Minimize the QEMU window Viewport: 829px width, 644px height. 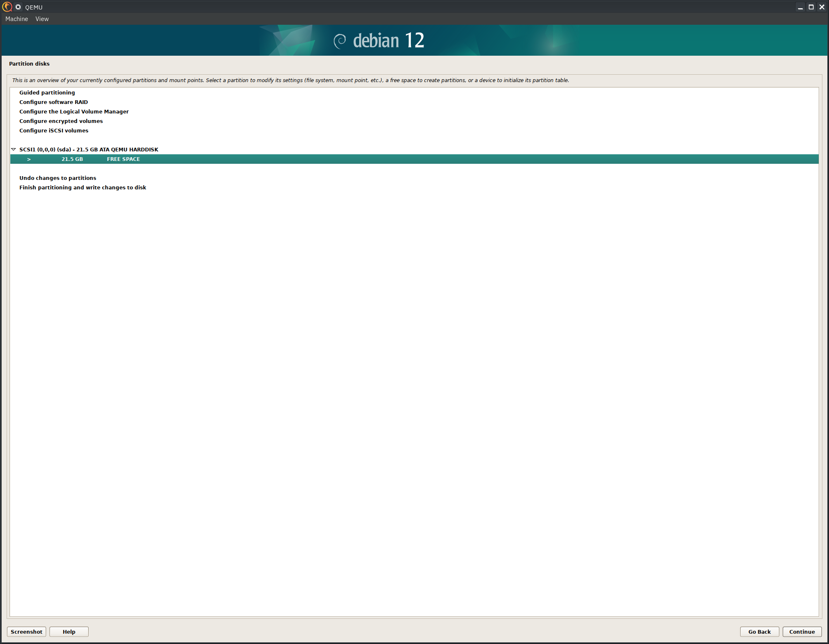click(801, 7)
